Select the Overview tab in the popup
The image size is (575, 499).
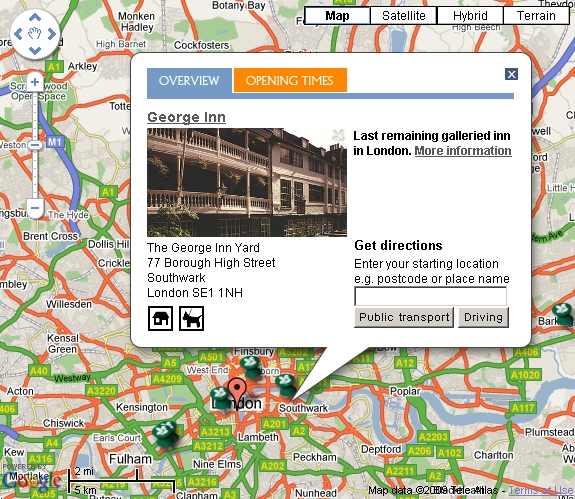click(189, 80)
